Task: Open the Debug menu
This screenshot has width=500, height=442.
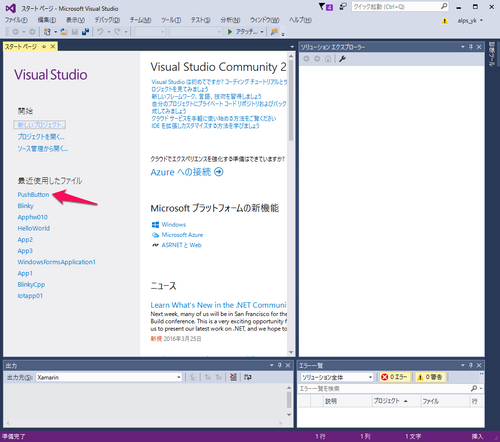Action: tap(107, 20)
